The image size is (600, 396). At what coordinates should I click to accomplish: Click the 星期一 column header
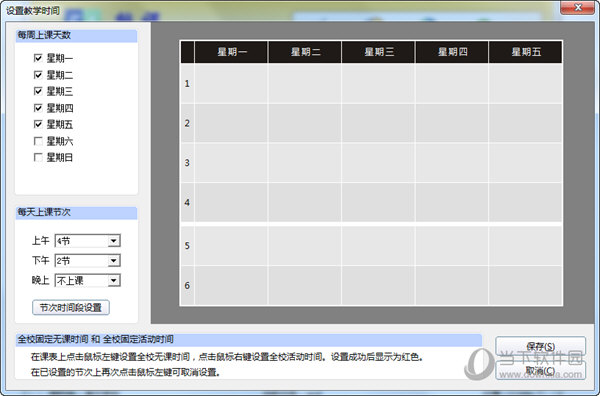pyautogui.click(x=232, y=52)
